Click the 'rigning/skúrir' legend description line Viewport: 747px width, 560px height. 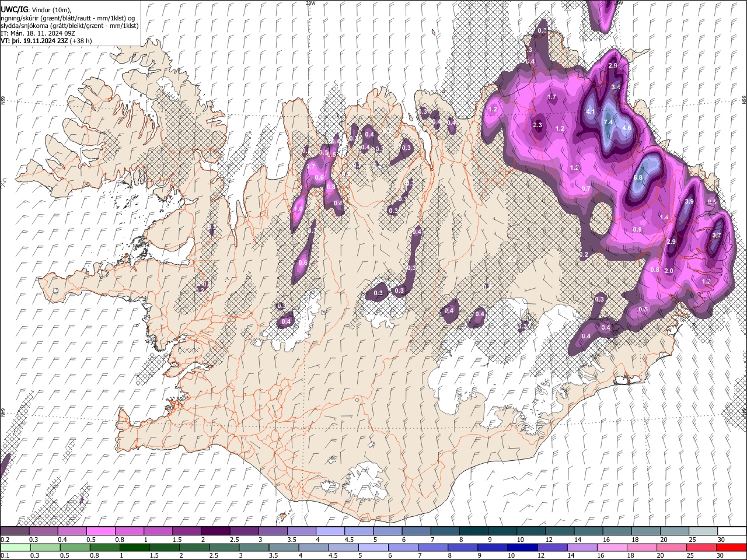pyautogui.click(x=68, y=18)
